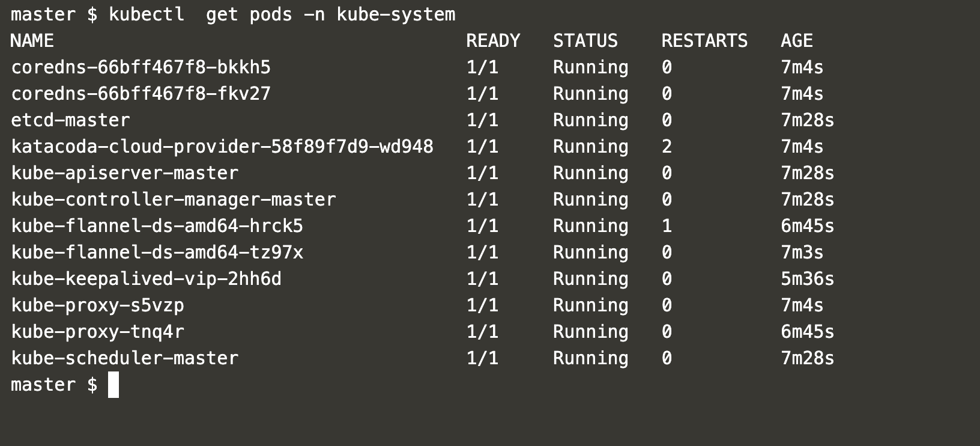
Task: Click the kube-scheduler-master pod name
Action: click(124, 358)
